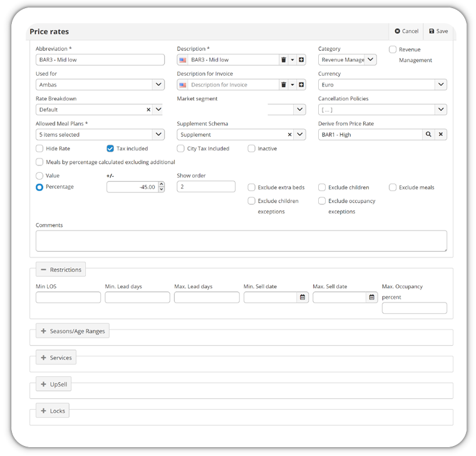Open the Min. Sell date calendar
The image size is (476, 456).
[303, 298]
